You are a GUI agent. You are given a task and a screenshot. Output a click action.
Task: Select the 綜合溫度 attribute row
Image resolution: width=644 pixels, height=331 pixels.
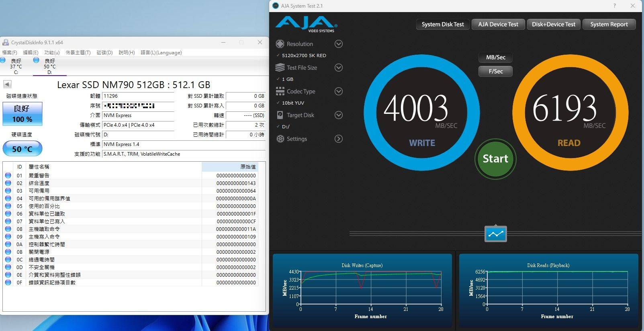(131, 183)
